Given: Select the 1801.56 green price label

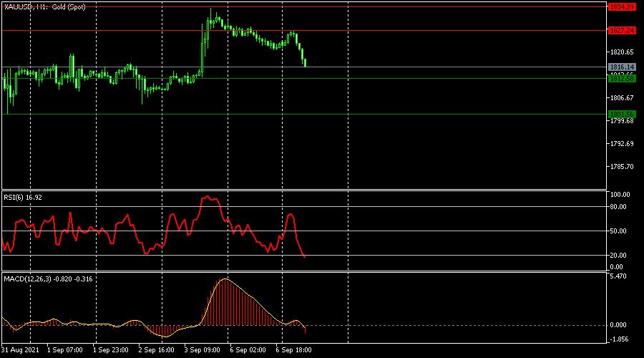Looking at the screenshot, I should [x=622, y=115].
